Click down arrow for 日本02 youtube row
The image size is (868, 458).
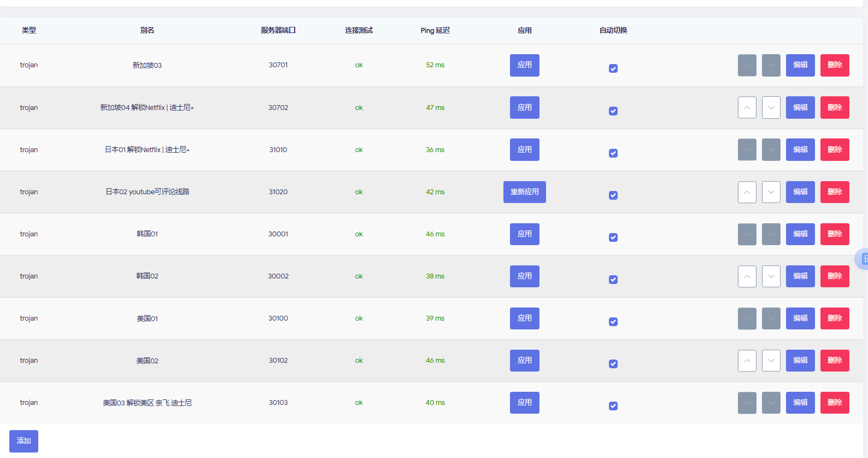click(x=771, y=192)
